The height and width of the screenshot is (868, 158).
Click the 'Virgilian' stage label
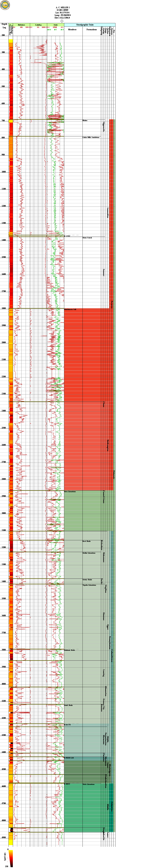click(106, 589)
